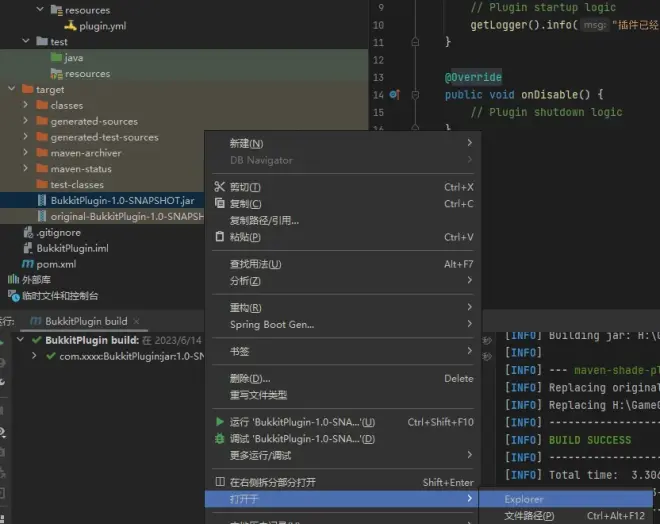The height and width of the screenshot is (524, 660).
Task: Click the Copy icon in context menu
Action: click(x=219, y=203)
